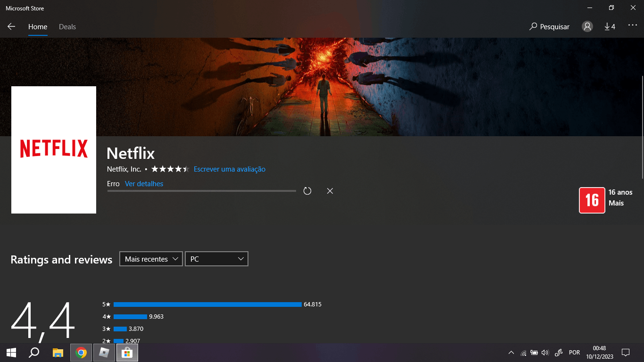Viewport: 644px width, 362px height.
Task: Expand the Mais recentes sort dropdown
Action: [151, 259]
